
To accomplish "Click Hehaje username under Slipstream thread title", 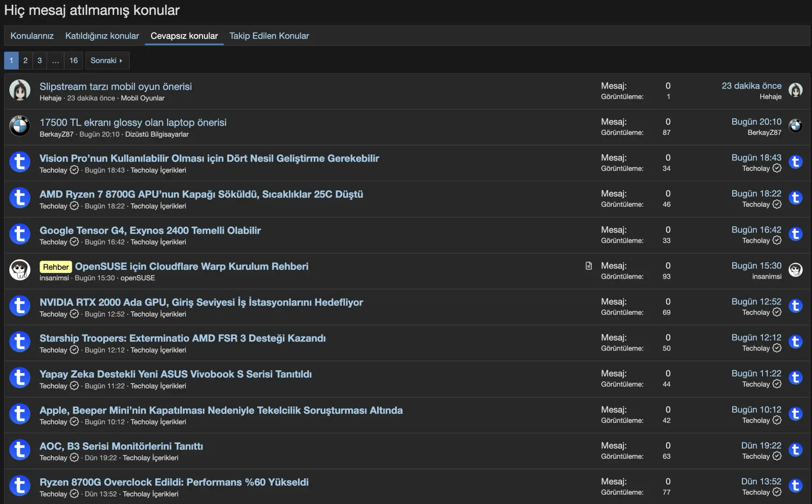I will (50, 98).
